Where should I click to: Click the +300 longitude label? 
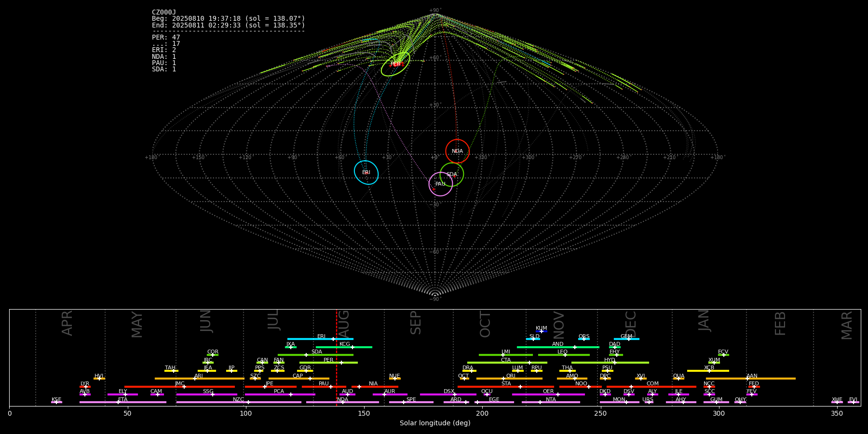point(528,157)
